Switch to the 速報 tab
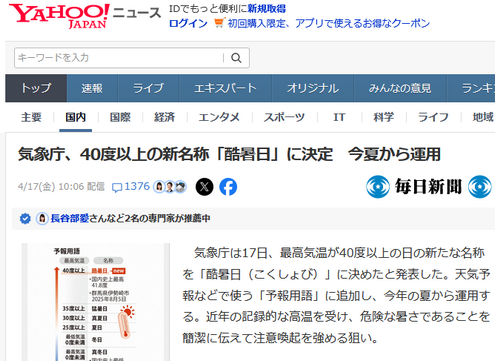The image size is (495, 361). pos(92,88)
